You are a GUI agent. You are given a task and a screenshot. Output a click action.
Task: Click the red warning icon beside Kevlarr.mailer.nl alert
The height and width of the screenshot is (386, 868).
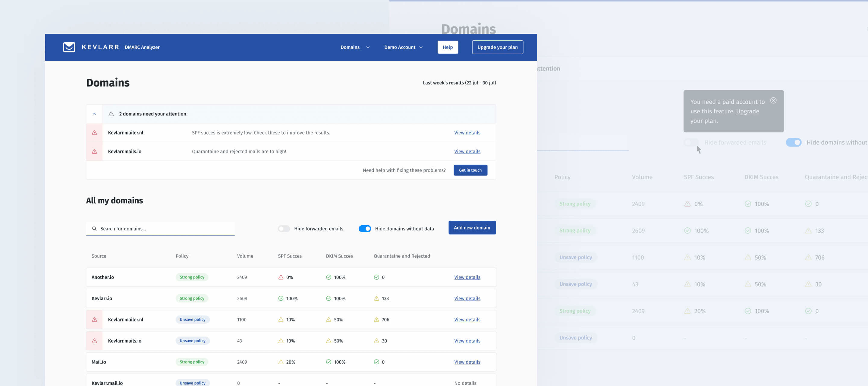point(94,133)
